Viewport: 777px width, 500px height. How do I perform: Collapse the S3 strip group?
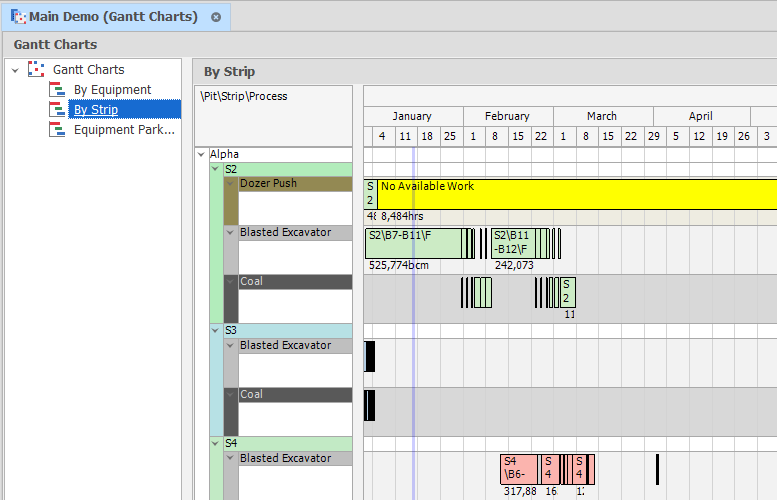[x=216, y=330]
